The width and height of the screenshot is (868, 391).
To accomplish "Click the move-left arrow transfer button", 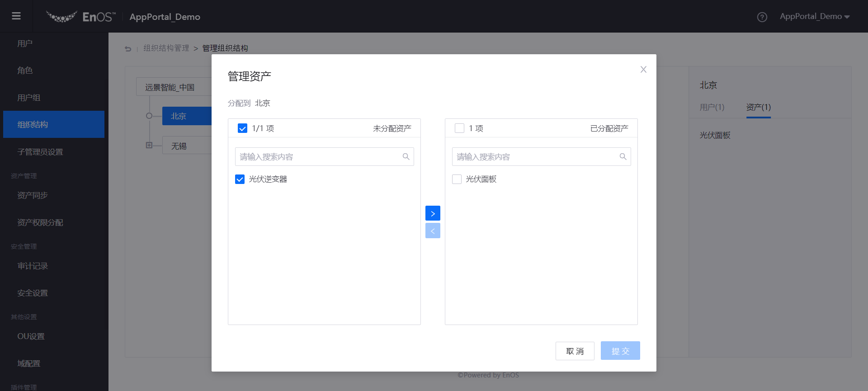I will pos(433,231).
